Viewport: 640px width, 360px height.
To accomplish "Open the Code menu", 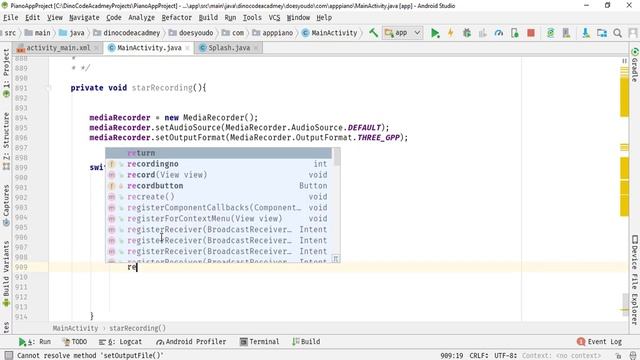I will click(114, 18).
